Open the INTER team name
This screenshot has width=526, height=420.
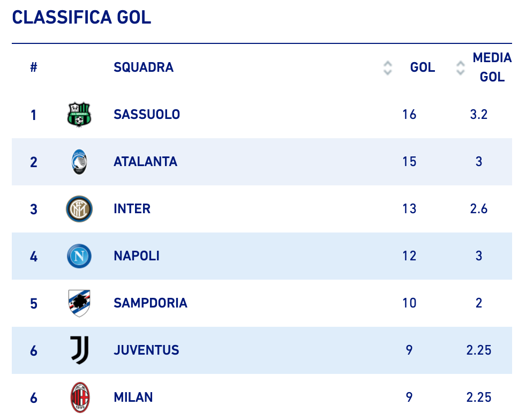[132, 208]
